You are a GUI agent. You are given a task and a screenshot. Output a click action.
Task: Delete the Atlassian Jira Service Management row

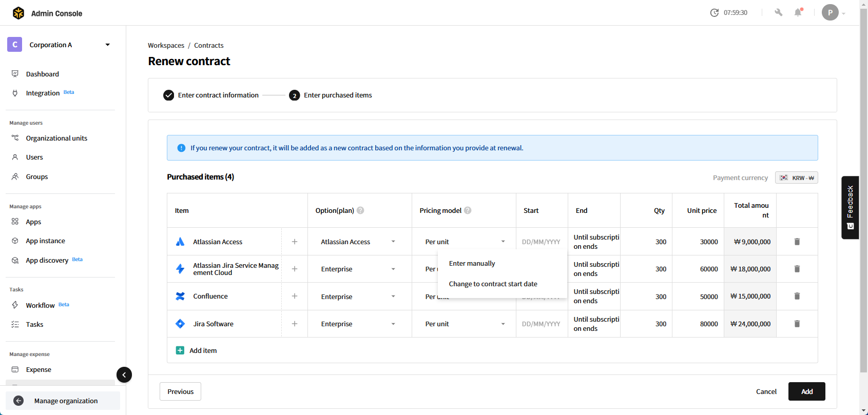pyautogui.click(x=797, y=269)
